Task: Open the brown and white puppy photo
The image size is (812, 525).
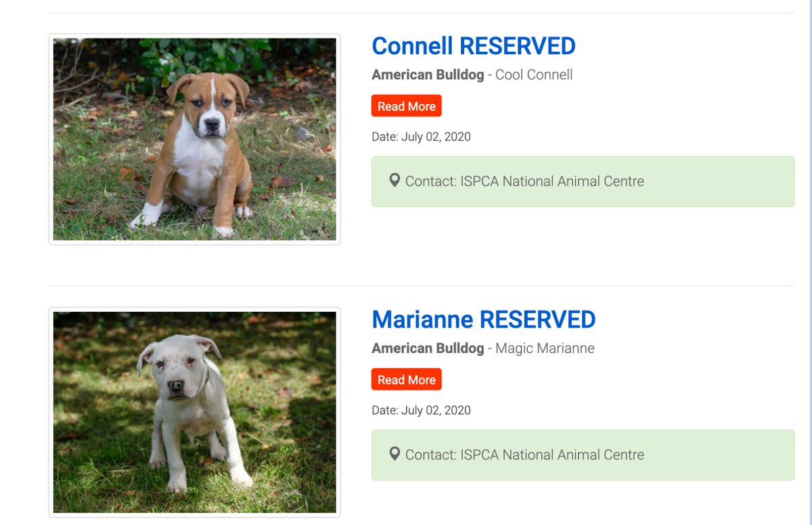Action: pos(195,139)
